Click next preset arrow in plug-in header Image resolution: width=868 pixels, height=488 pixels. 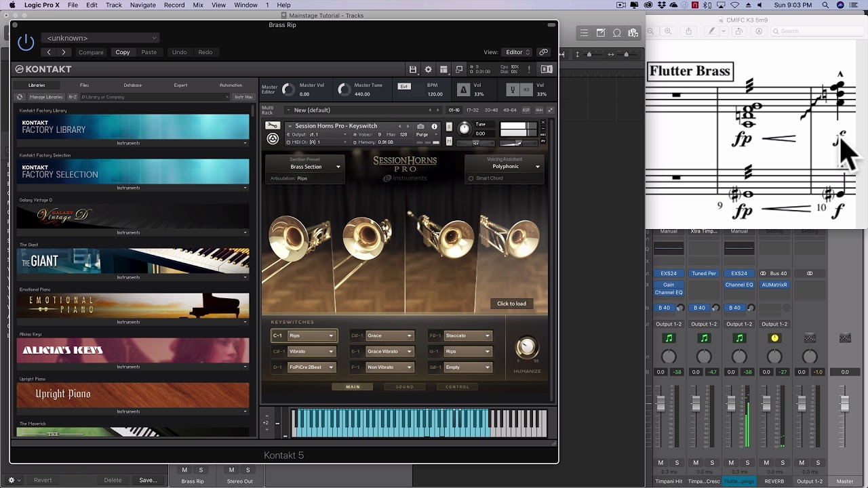point(64,52)
